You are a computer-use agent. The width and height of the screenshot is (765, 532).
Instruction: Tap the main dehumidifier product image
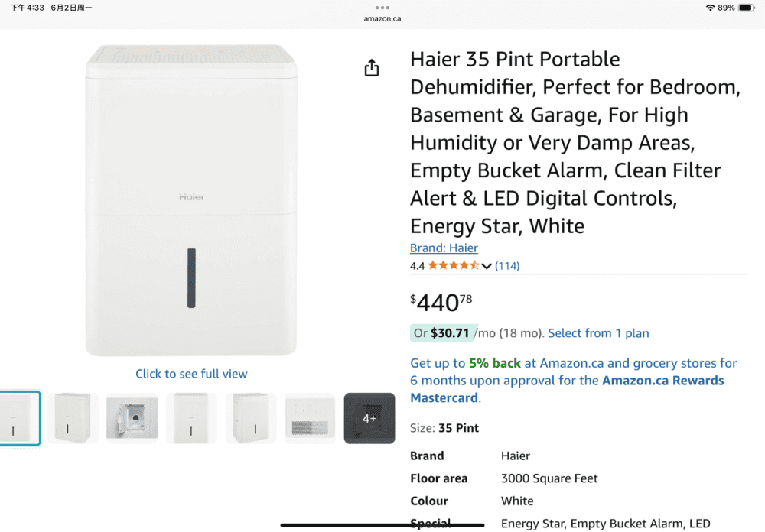click(190, 200)
